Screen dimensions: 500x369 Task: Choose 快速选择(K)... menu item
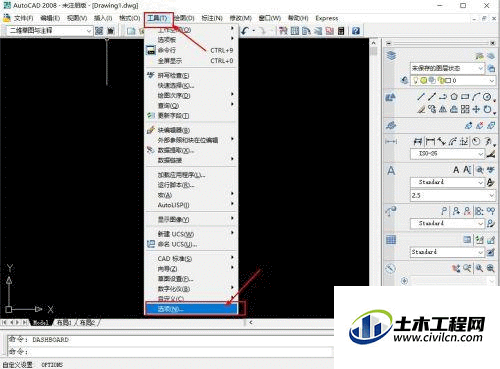[x=191, y=86]
